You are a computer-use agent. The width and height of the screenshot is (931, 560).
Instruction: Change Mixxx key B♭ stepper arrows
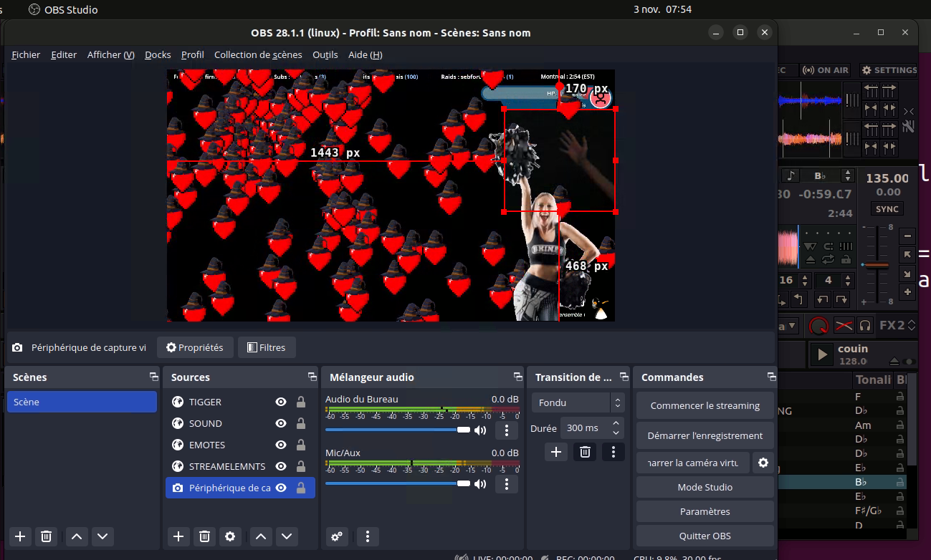[x=849, y=175]
